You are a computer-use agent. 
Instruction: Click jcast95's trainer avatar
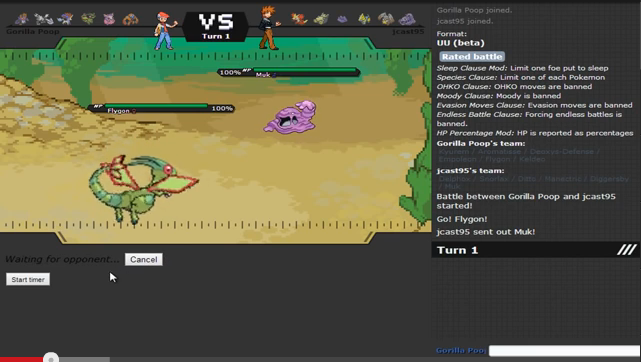(269, 28)
